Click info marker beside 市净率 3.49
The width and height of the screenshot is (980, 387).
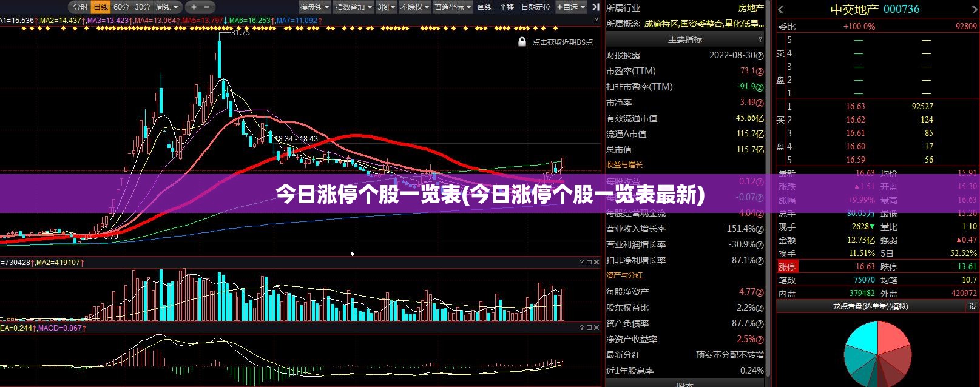(760, 103)
